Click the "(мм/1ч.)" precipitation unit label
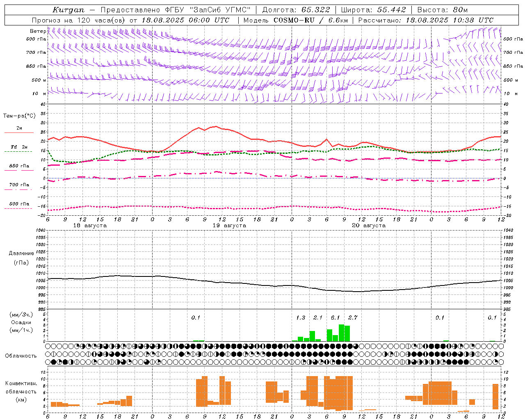525x420 pixels. 21,330
